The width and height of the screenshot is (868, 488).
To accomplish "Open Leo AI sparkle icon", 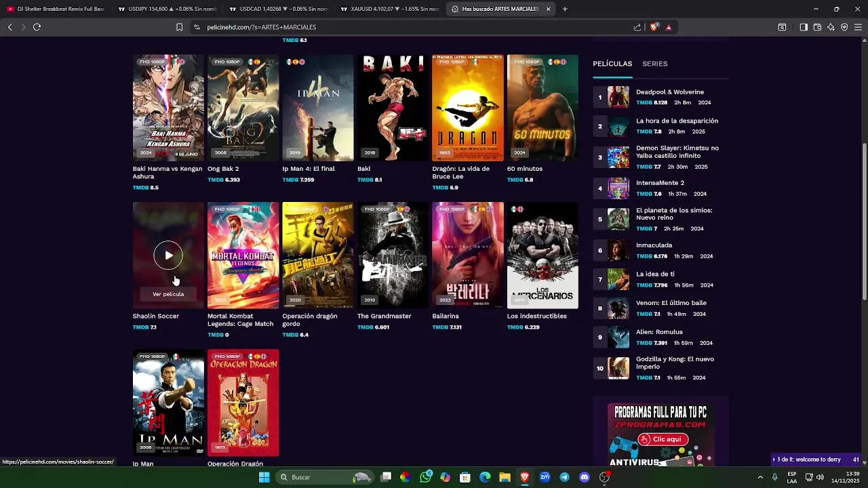I will coord(831,27).
